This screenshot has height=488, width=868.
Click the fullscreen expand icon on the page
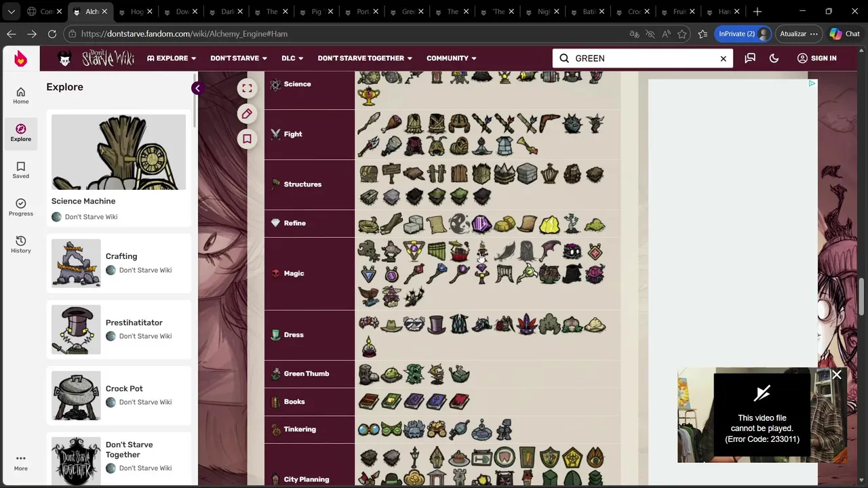247,88
